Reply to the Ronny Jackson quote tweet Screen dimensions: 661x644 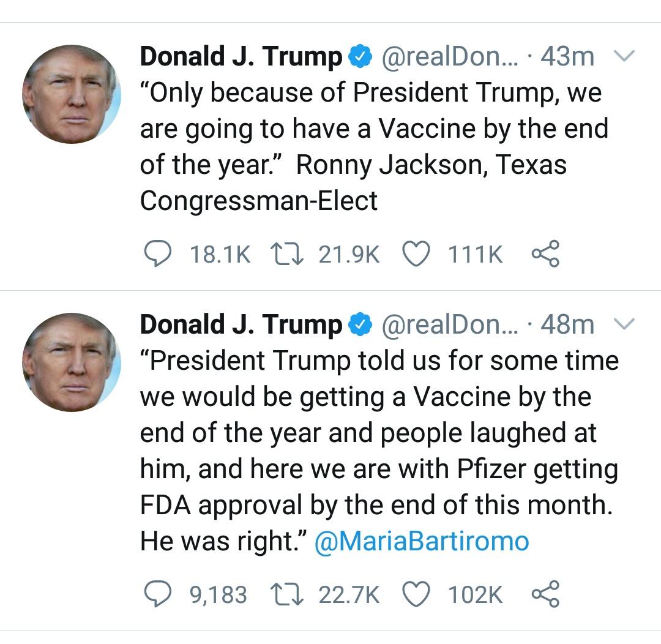tap(158, 254)
